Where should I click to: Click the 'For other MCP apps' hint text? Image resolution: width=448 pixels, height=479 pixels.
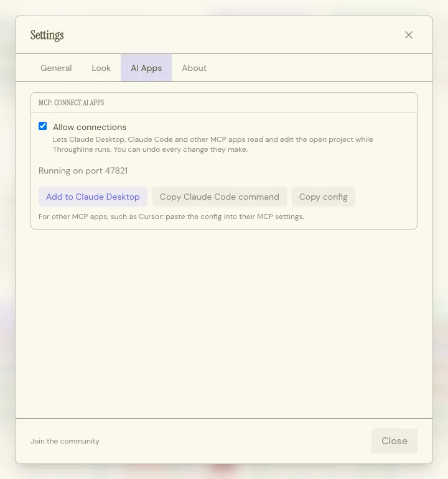click(x=172, y=216)
